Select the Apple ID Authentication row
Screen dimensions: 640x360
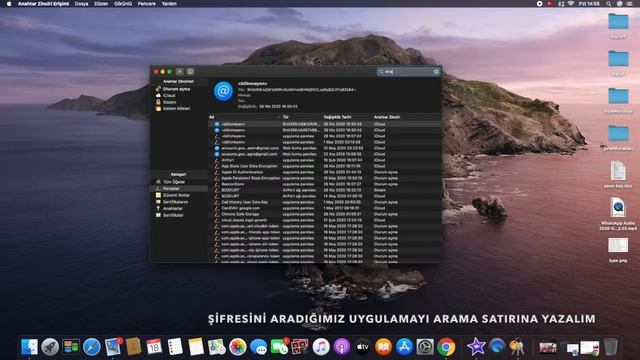(324, 172)
